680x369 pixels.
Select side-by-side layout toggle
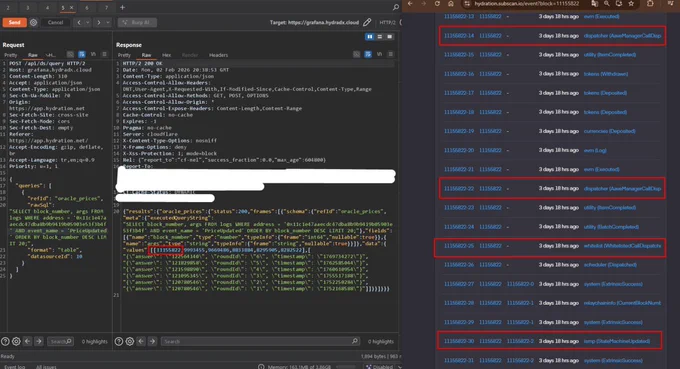click(x=369, y=37)
